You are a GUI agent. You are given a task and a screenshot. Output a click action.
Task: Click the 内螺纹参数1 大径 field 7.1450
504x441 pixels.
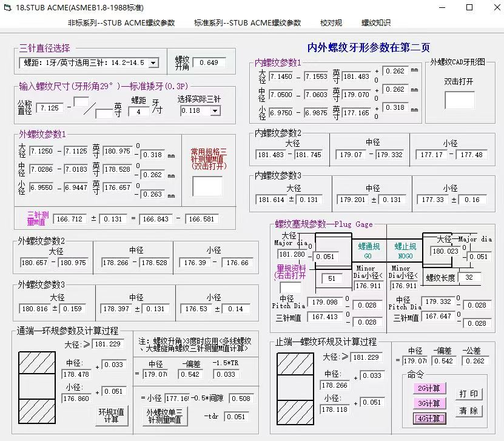(281, 76)
